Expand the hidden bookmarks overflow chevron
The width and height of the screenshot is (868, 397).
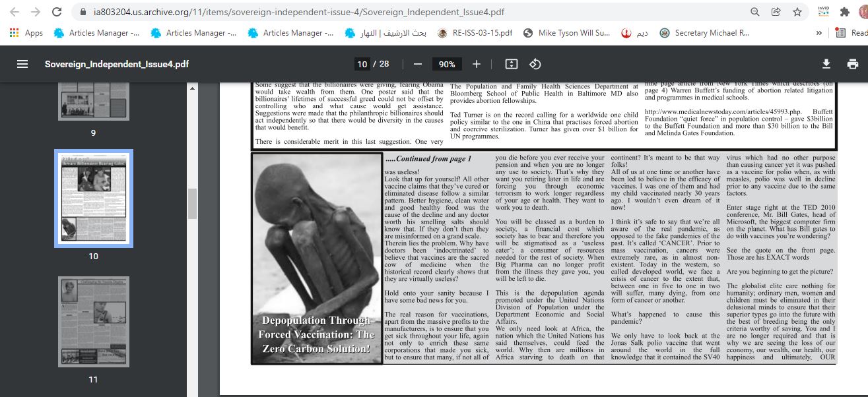point(819,33)
